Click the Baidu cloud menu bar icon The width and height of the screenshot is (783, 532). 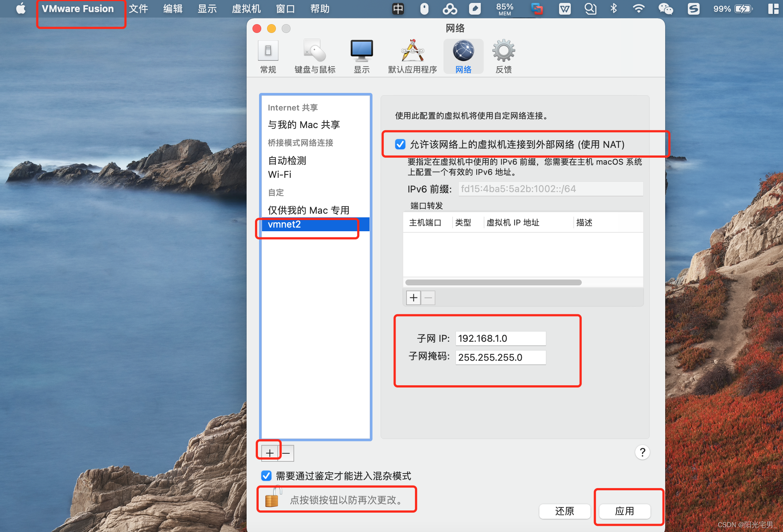[450, 9]
